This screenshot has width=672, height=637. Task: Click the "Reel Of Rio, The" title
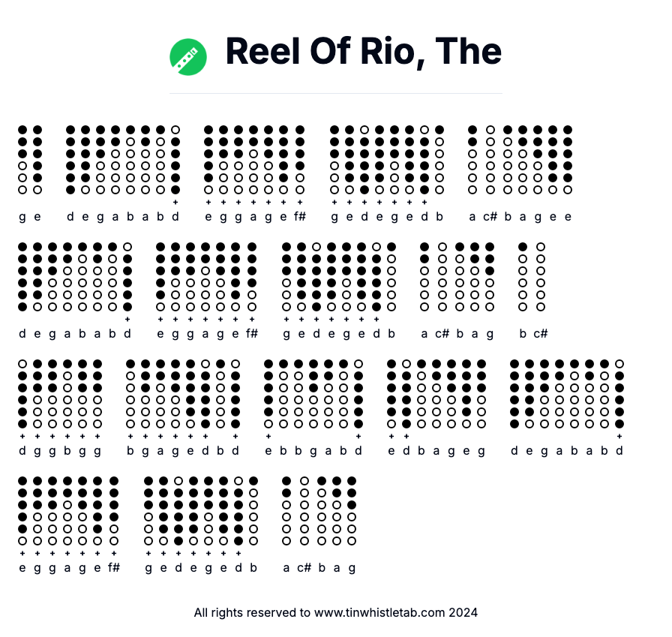coord(364,51)
